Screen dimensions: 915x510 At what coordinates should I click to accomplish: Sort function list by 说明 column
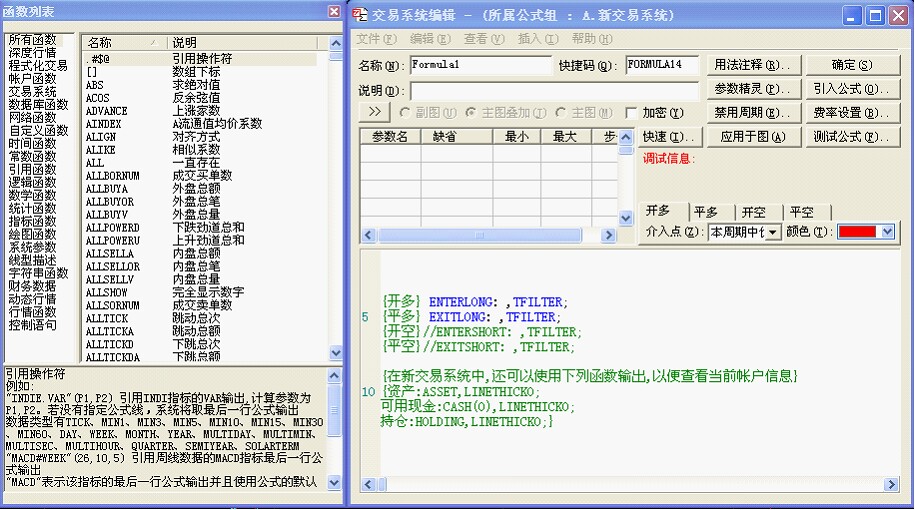click(243, 43)
